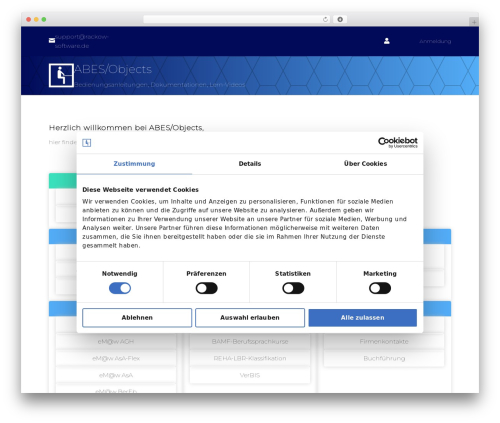Open the eM@w AsA entry
500x423 pixels.
coord(116,375)
